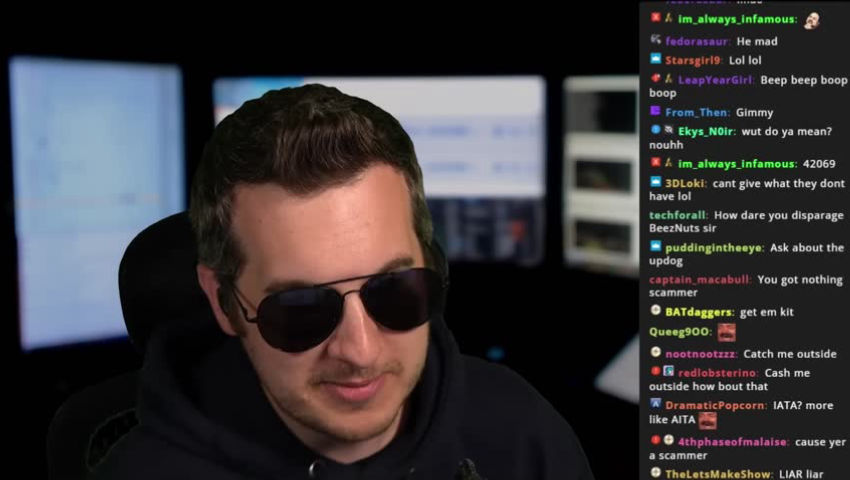Viewport: 850px width, 480px height.
Task: Click the "You got nothing" message text
Action: pyautogui.click(x=800, y=280)
